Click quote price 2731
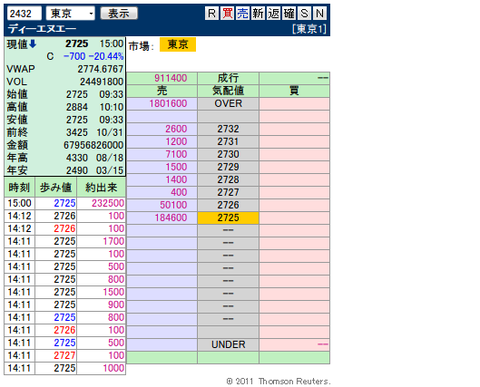 point(228,142)
